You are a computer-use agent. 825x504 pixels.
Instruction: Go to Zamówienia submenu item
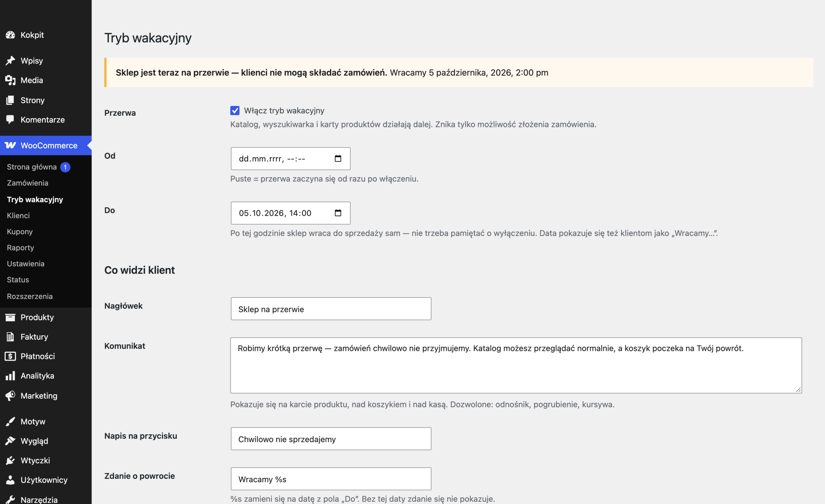(27, 183)
